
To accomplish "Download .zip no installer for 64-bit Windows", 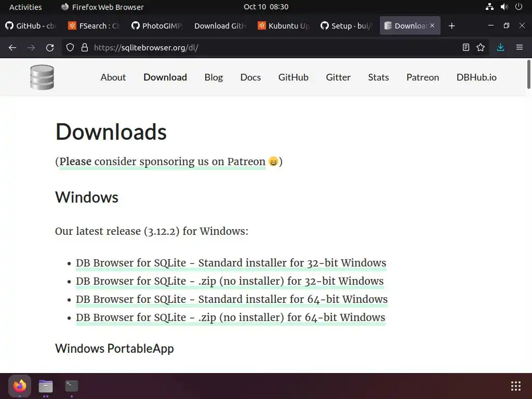I will coord(231,317).
